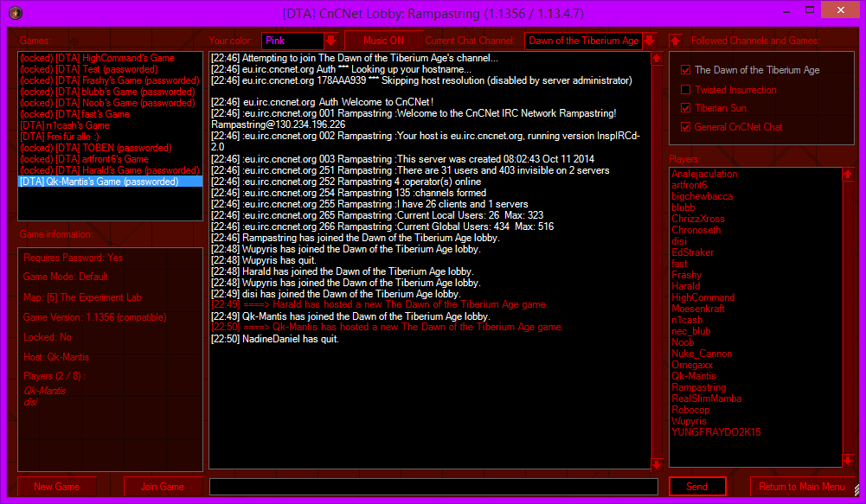This screenshot has height=504, width=866.
Task: Select Qk-Mantis's Game (passworded)
Action: coord(111,182)
